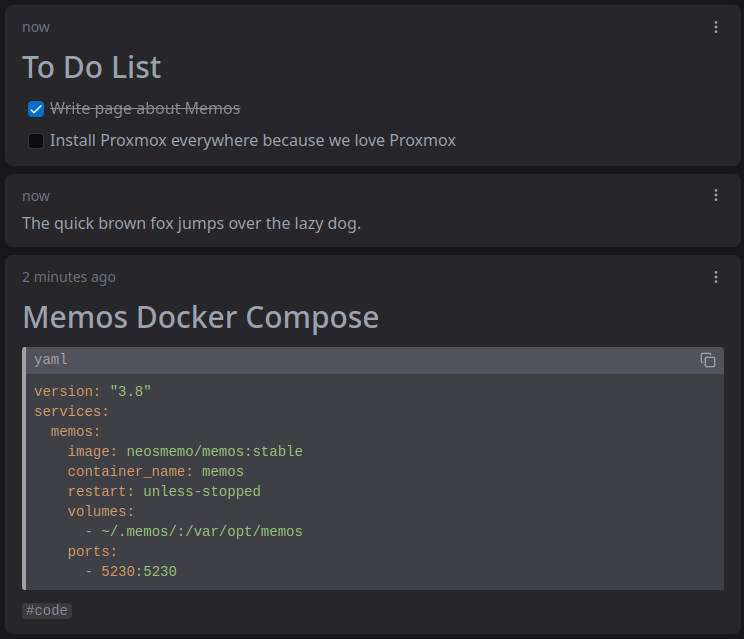Click the 'now' timestamp on quick brown fox memo
Image resolution: width=744 pixels, height=639 pixels.
pos(36,196)
